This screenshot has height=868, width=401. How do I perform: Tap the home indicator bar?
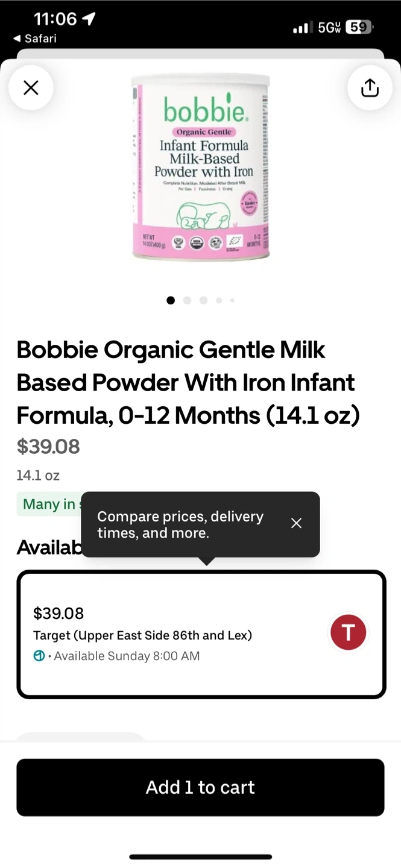(x=200, y=857)
